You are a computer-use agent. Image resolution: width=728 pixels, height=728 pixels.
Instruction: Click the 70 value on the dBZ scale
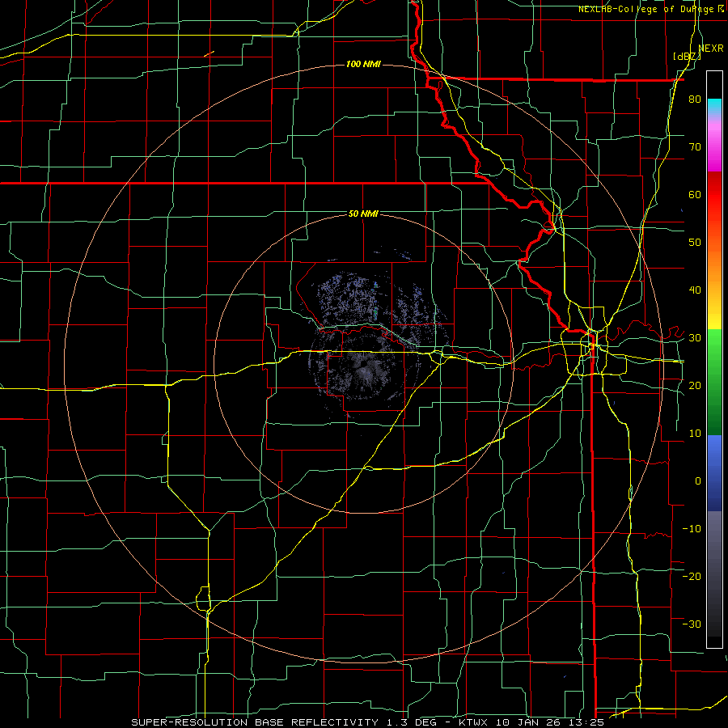click(695, 146)
